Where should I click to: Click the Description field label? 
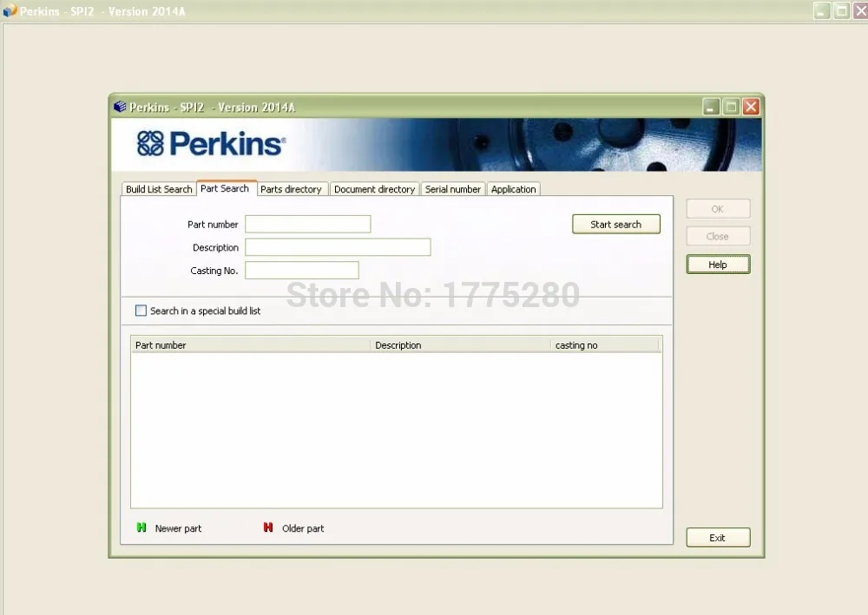215,247
